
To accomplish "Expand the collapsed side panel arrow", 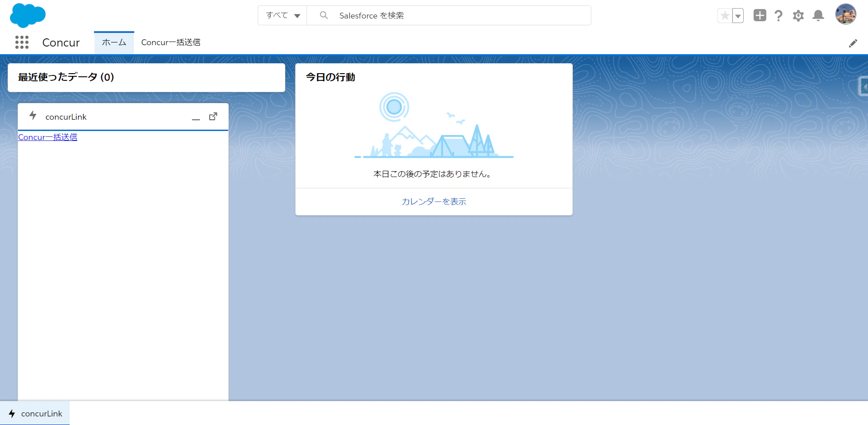I will [863, 86].
